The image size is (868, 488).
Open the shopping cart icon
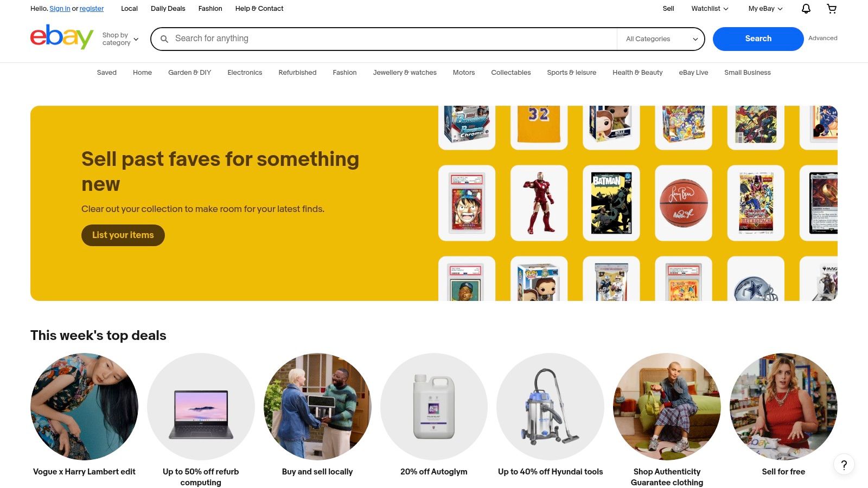point(832,9)
